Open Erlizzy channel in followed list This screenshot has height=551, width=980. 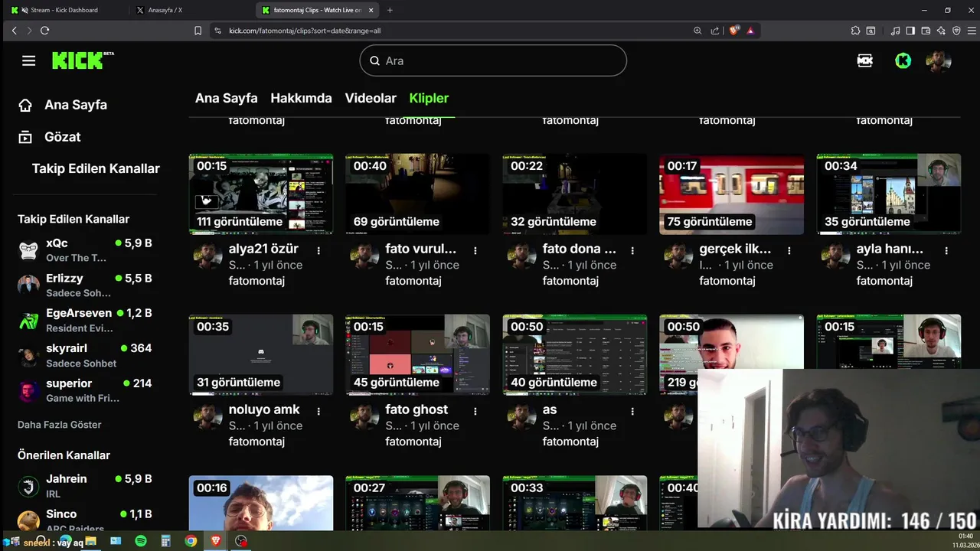[84, 285]
